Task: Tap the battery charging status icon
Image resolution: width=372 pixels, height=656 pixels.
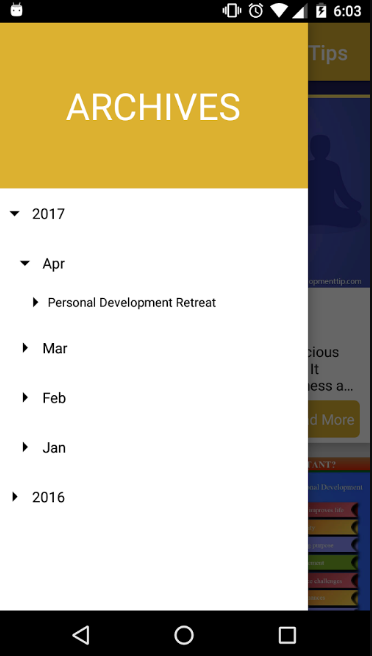Action: (x=321, y=10)
